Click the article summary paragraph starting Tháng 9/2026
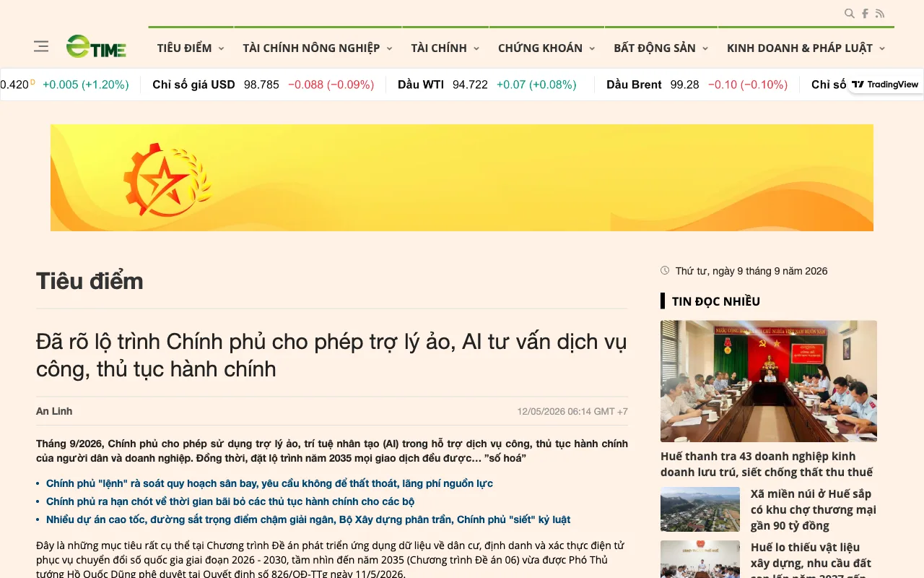The width and height of the screenshot is (924, 578). click(332, 451)
